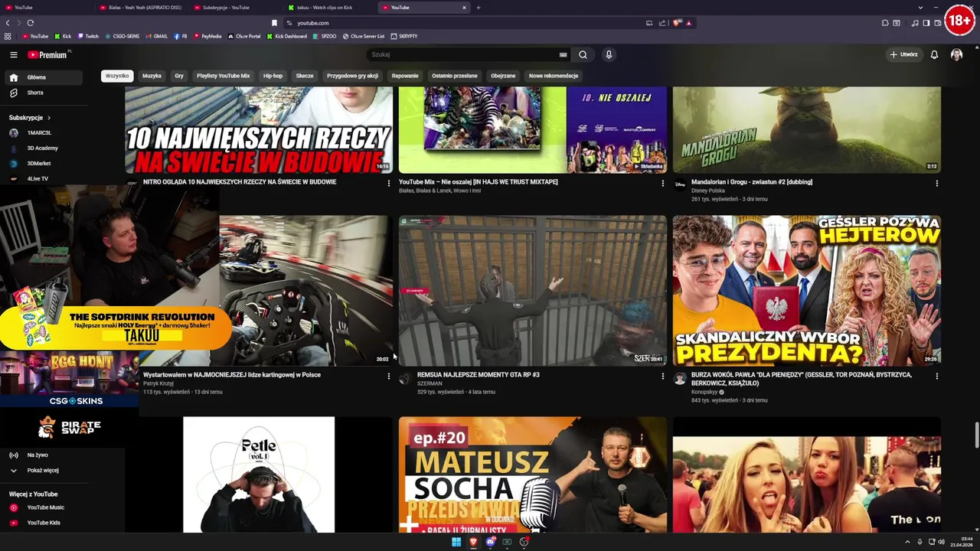Open more options for kartingowej video

pyautogui.click(x=388, y=376)
